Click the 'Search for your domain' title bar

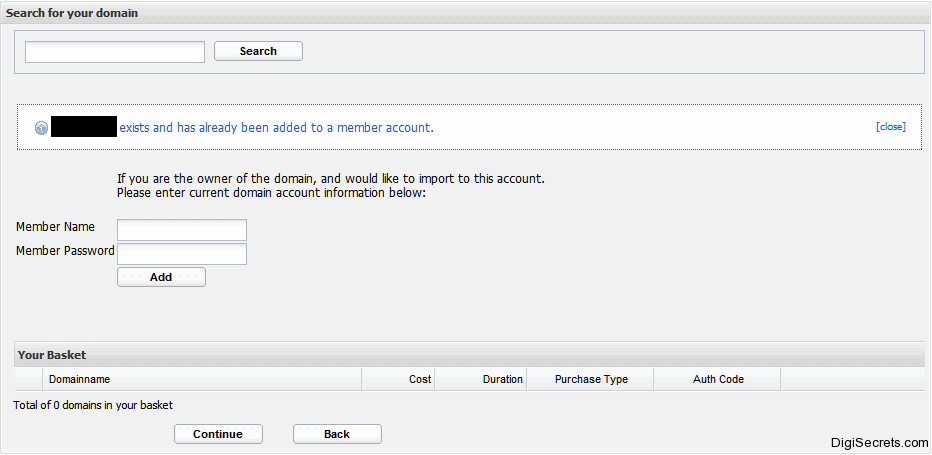click(72, 13)
